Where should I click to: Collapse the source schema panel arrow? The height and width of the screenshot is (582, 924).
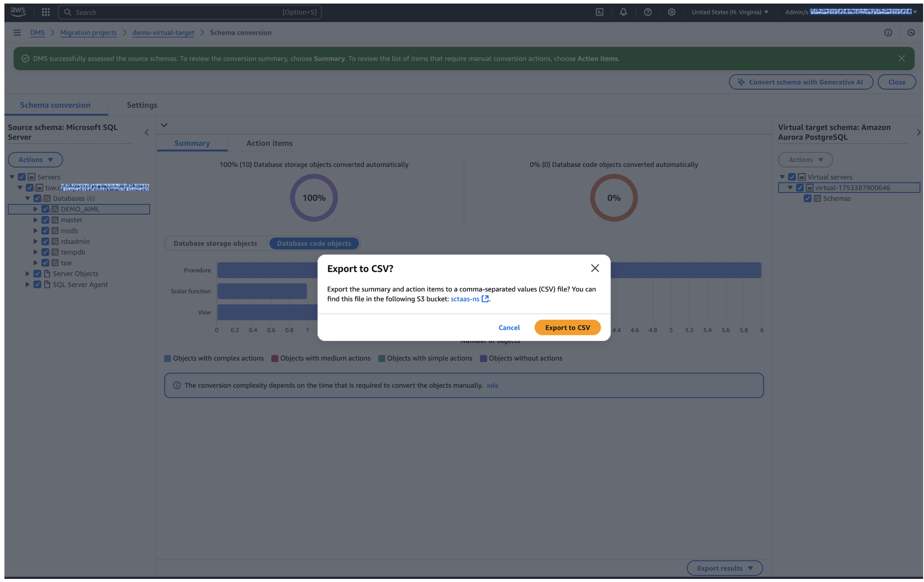pos(146,132)
